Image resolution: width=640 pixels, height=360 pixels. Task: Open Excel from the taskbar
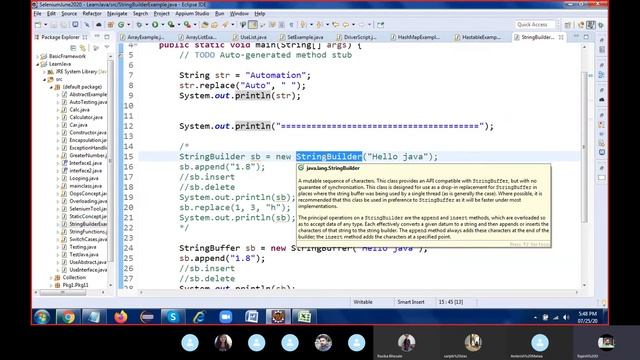pyautogui.click(x=304, y=317)
